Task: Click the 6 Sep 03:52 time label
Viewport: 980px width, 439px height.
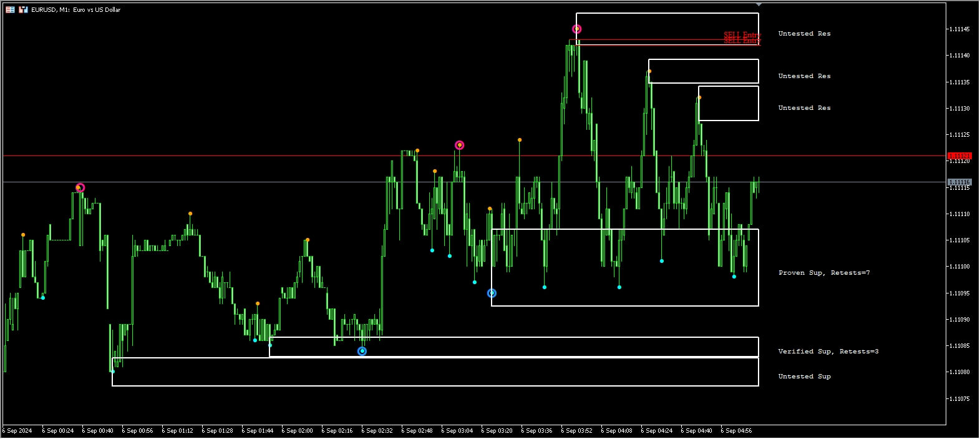Action: [577, 431]
